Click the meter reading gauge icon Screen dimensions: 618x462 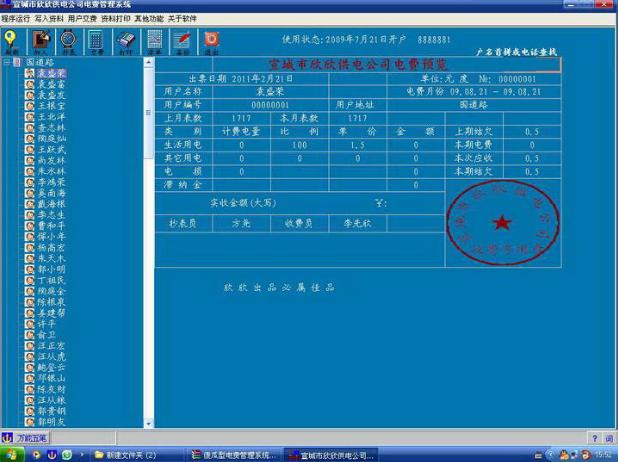point(68,40)
